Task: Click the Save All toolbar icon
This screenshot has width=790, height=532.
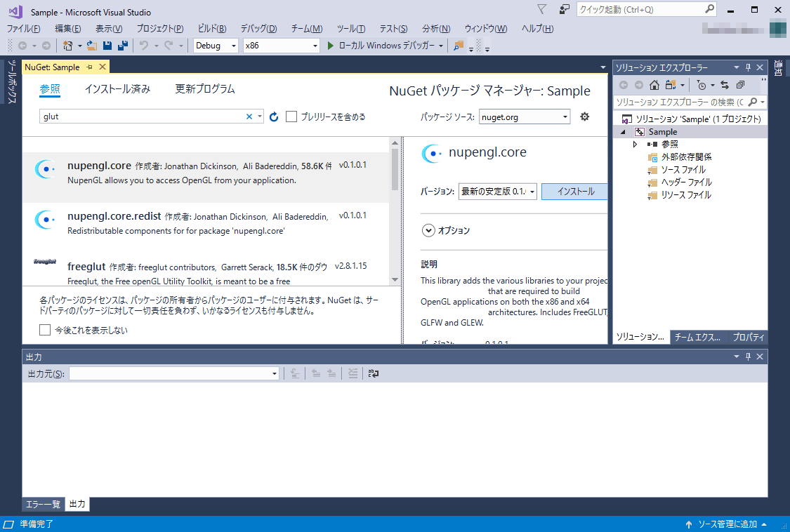Action: tap(122, 46)
